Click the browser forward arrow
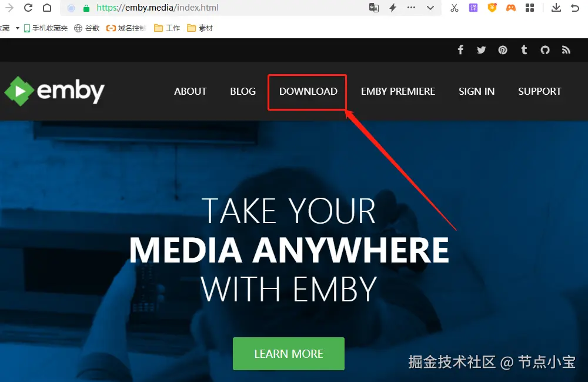Viewport: 588px width, 382px height. point(9,8)
